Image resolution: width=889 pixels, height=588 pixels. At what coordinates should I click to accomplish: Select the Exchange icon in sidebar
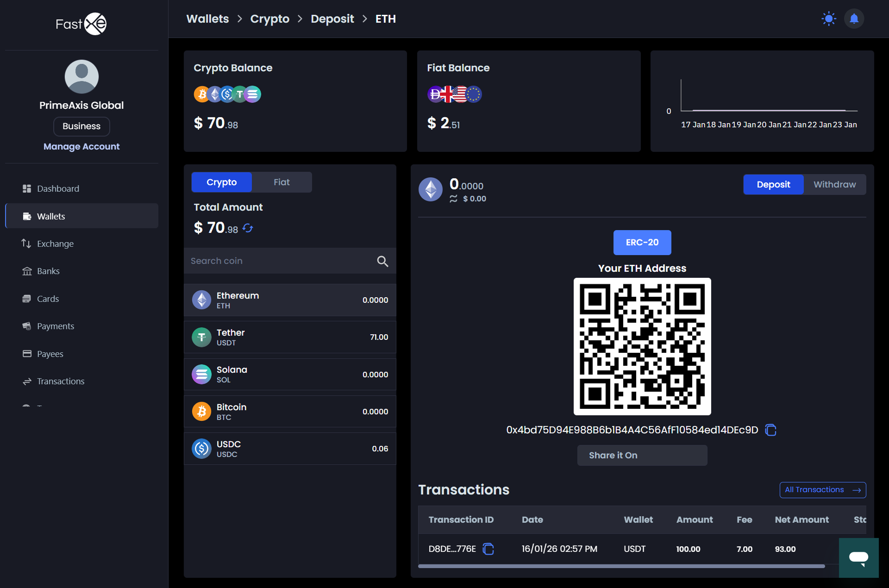[x=27, y=244]
